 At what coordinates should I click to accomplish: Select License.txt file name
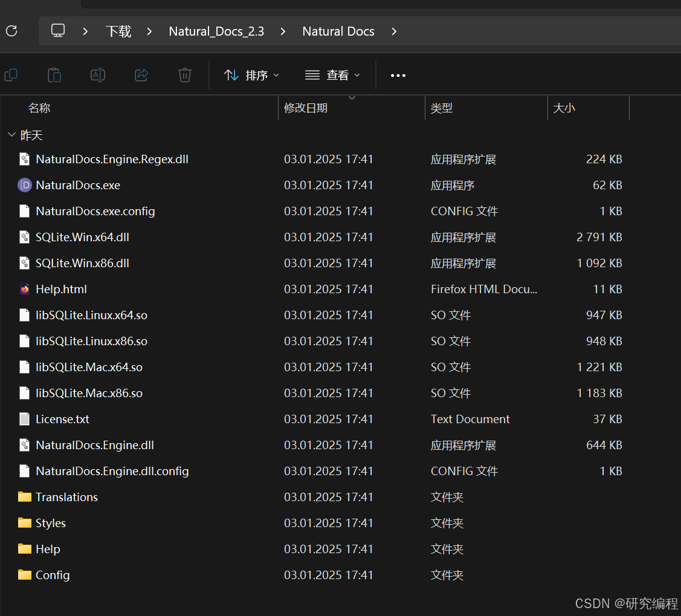pyautogui.click(x=63, y=419)
